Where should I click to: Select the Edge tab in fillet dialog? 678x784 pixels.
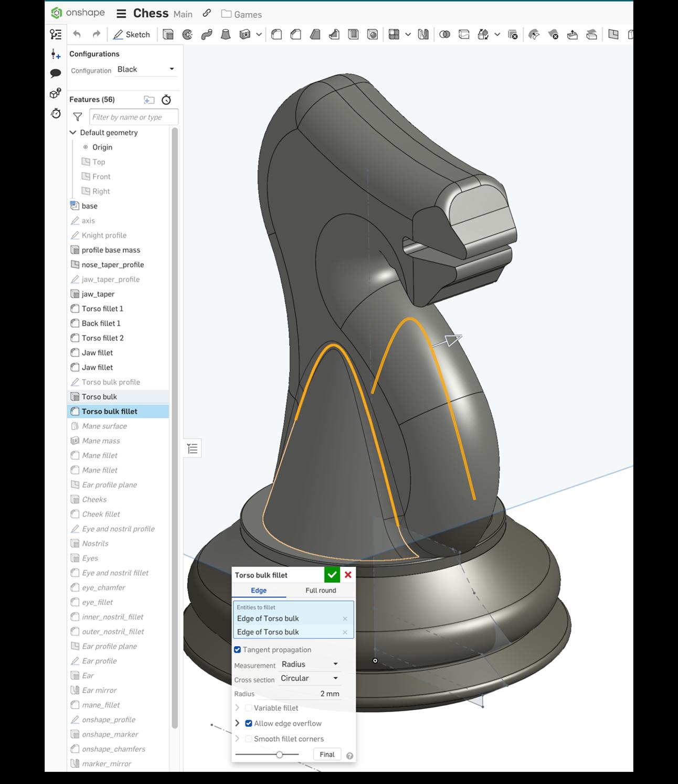(259, 590)
